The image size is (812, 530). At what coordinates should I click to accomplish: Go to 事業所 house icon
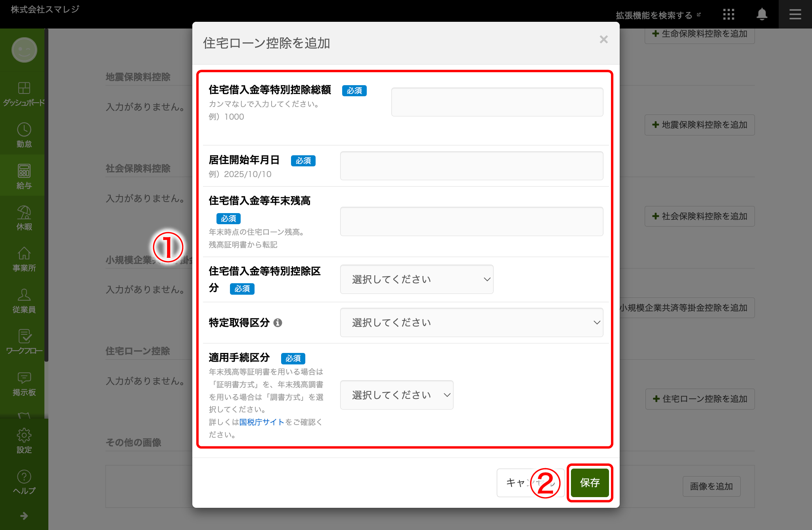point(24,254)
